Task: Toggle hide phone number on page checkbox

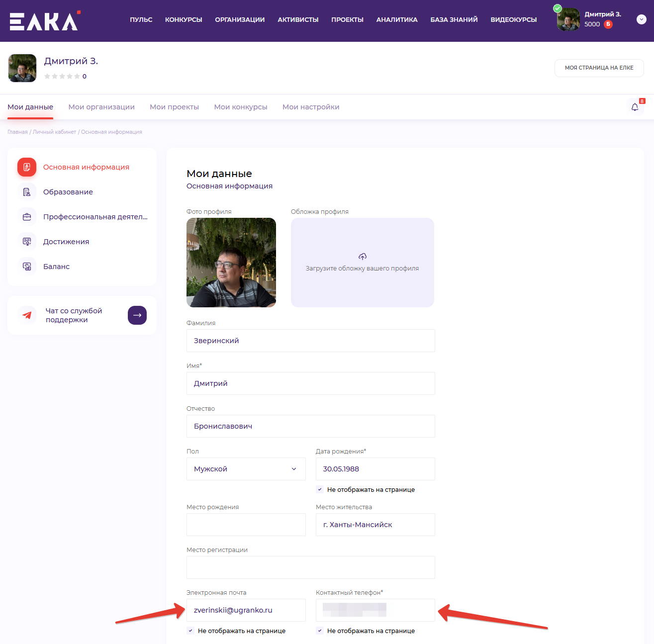Action: tap(320, 631)
